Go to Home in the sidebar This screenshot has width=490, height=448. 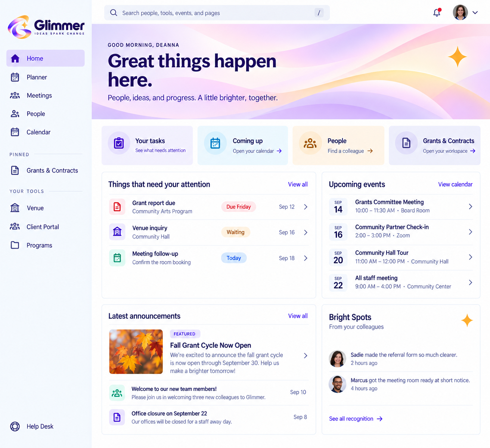point(46,58)
